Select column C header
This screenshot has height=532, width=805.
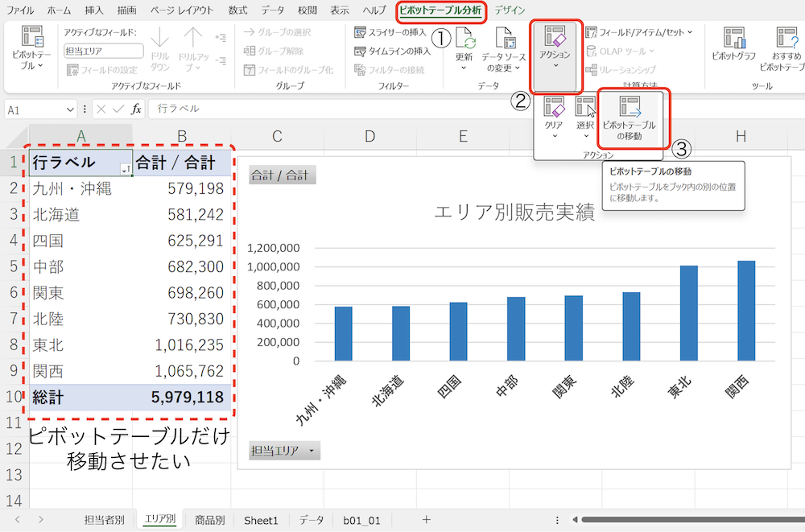[277, 136]
